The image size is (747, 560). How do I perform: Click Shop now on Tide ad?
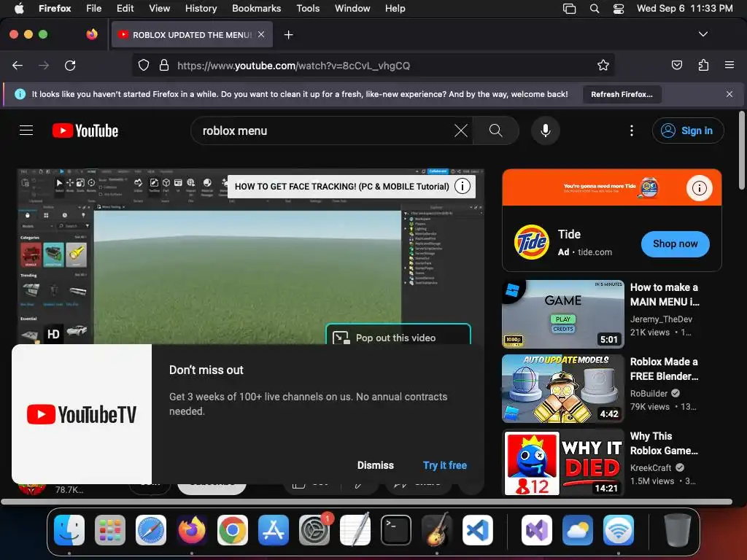tap(675, 244)
